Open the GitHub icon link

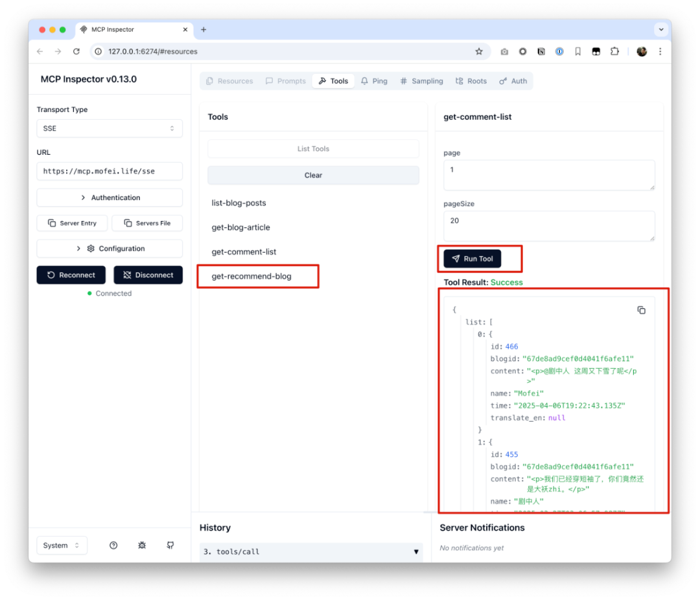170,546
